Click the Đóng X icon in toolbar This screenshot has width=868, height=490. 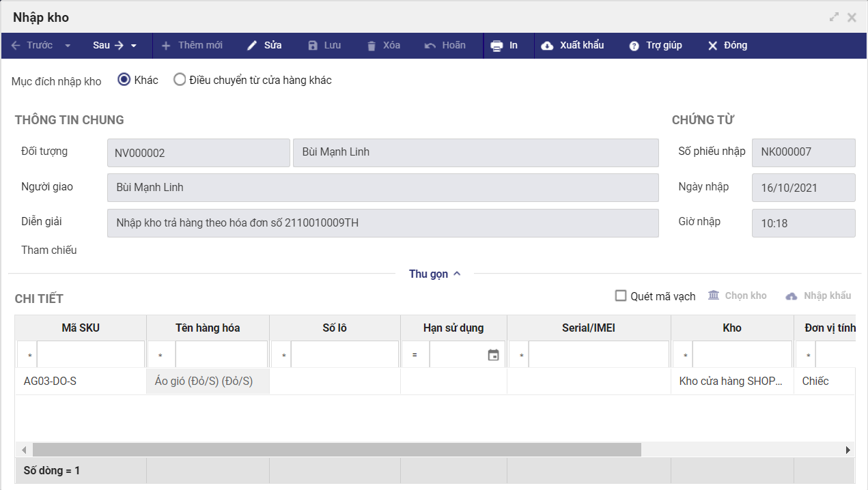click(x=712, y=46)
